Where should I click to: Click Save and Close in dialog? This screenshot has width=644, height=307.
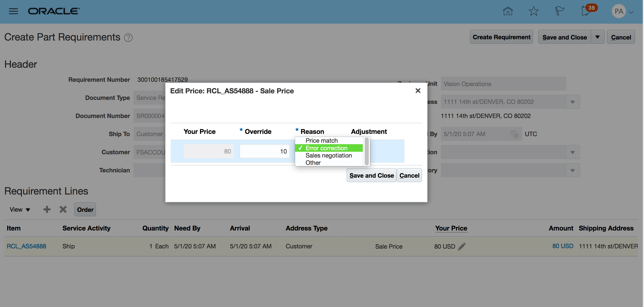pyautogui.click(x=371, y=175)
